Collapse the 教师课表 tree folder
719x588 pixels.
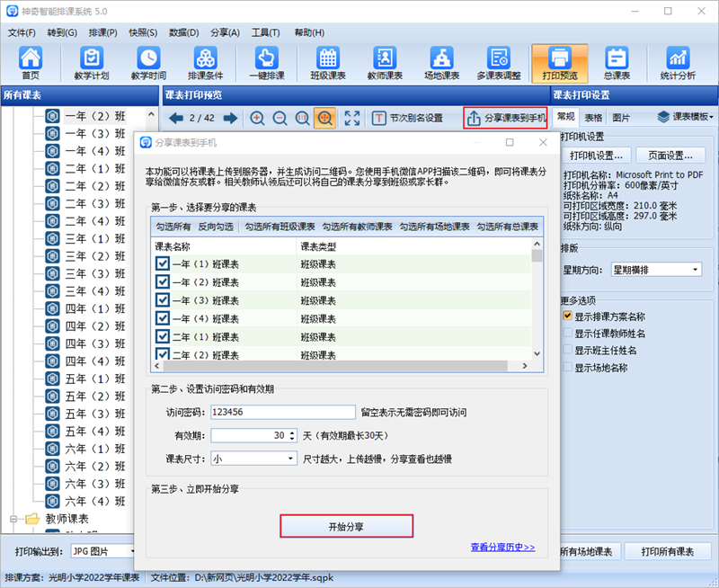[13, 519]
